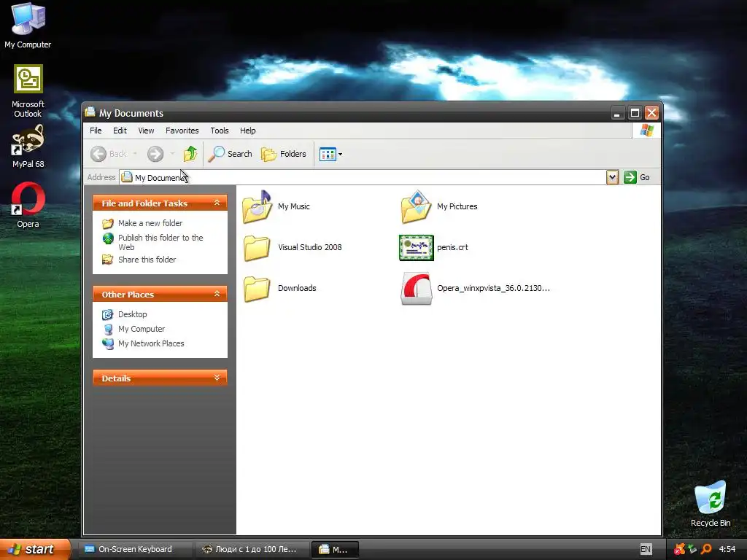Click the Forward arrow button
Image resolution: width=747 pixels, height=560 pixels.
click(155, 154)
